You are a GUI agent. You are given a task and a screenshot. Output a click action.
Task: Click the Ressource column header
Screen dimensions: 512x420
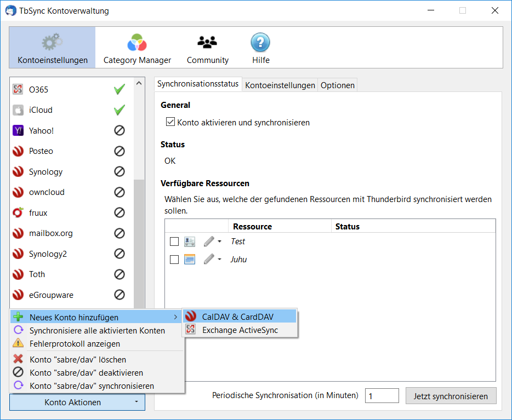(x=280, y=226)
